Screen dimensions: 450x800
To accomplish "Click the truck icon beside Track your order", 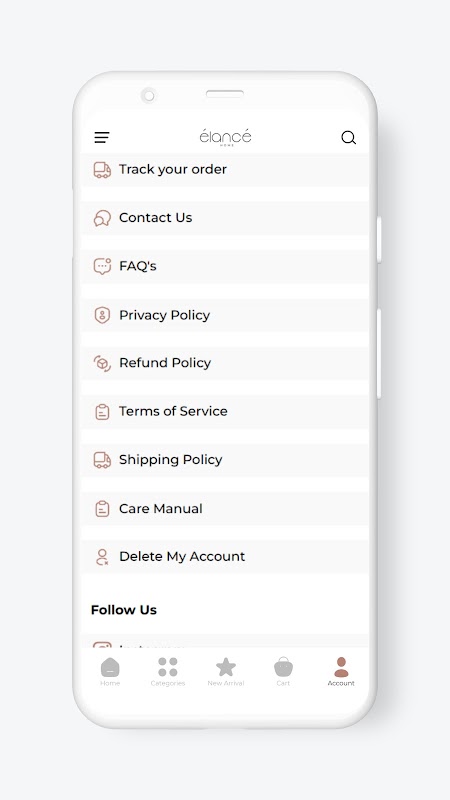I will pos(102,170).
